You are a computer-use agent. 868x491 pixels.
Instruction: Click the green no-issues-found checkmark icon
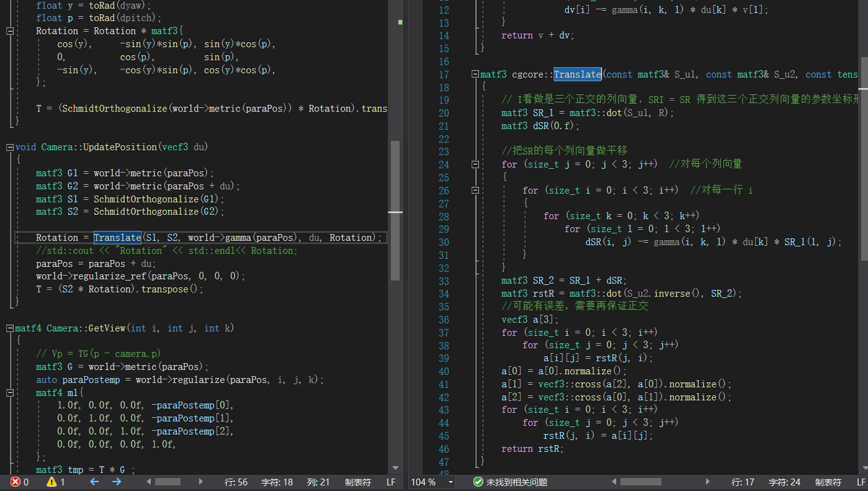pyautogui.click(x=478, y=482)
